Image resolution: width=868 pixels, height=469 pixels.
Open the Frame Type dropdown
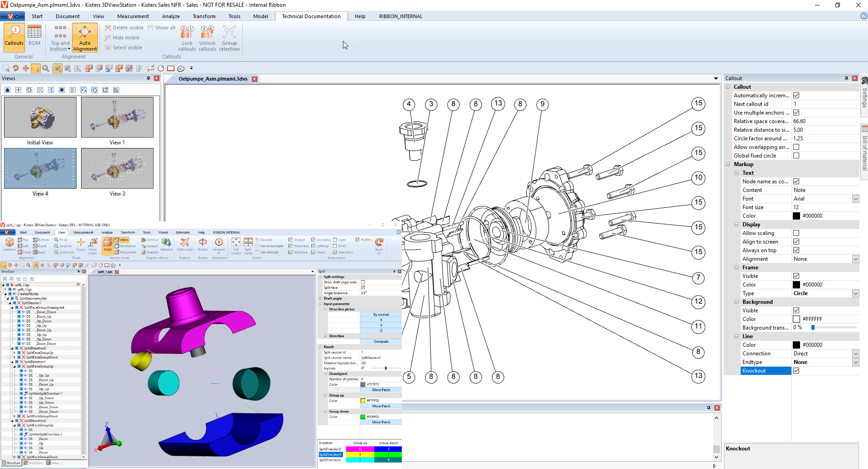855,293
